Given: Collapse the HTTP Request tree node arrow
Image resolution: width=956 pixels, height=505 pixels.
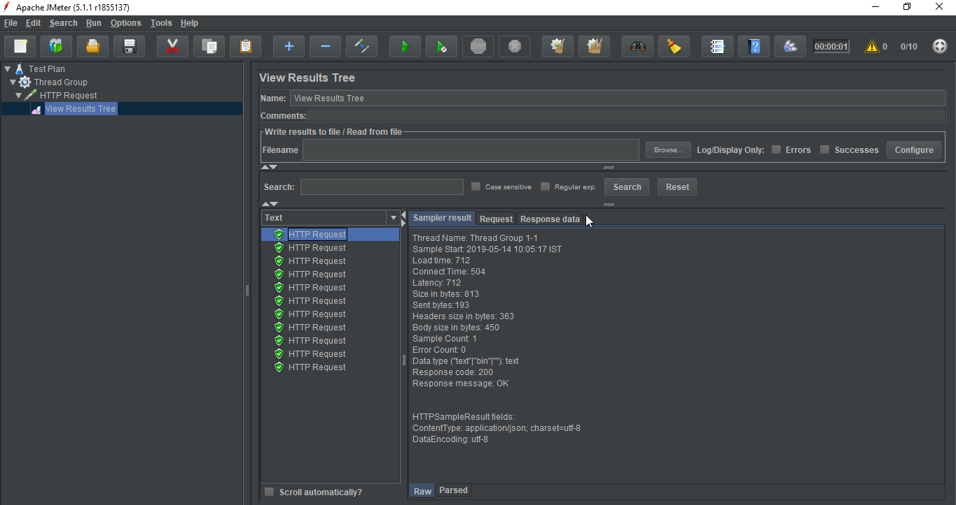Looking at the screenshot, I should click(18, 96).
